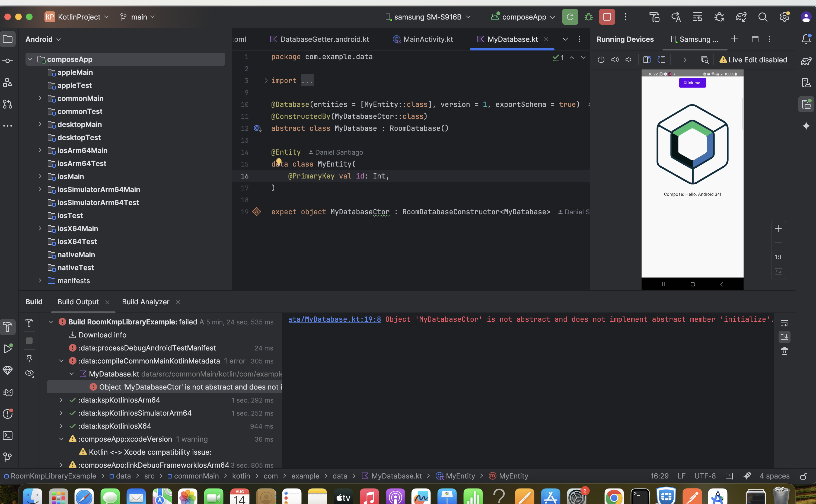The image size is (816, 504).
Task: Stop the running composeApp
Action: (x=607, y=17)
